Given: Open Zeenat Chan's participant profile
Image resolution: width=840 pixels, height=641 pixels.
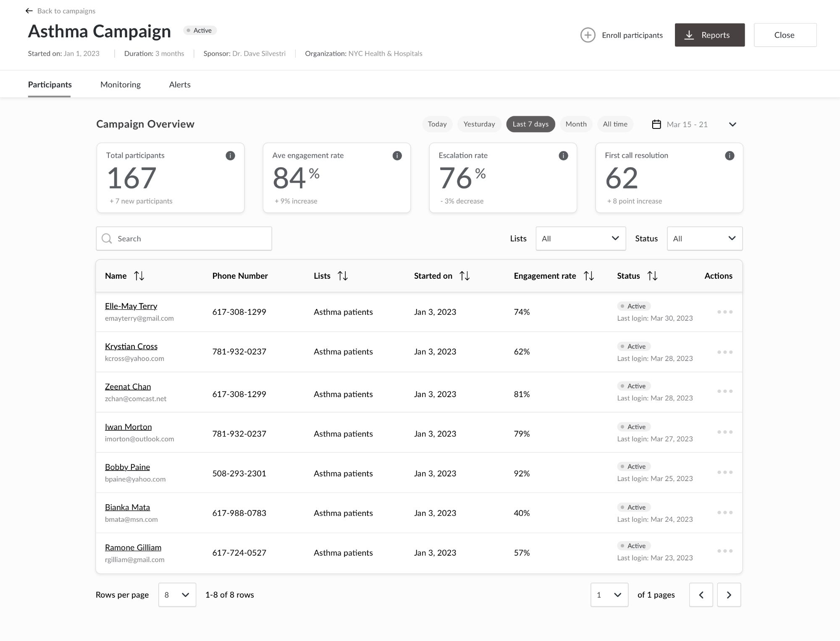Looking at the screenshot, I should pyautogui.click(x=128, y=387).
